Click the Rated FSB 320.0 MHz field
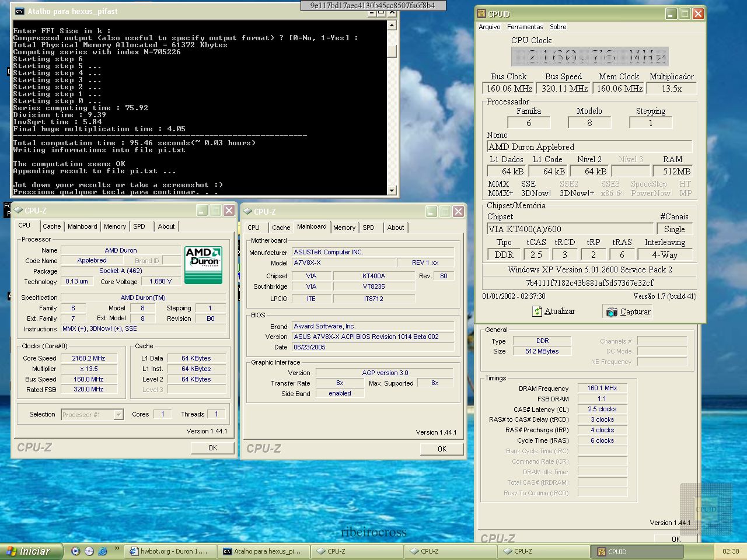This screenshot has height=560, width=747. click(89, 389)
